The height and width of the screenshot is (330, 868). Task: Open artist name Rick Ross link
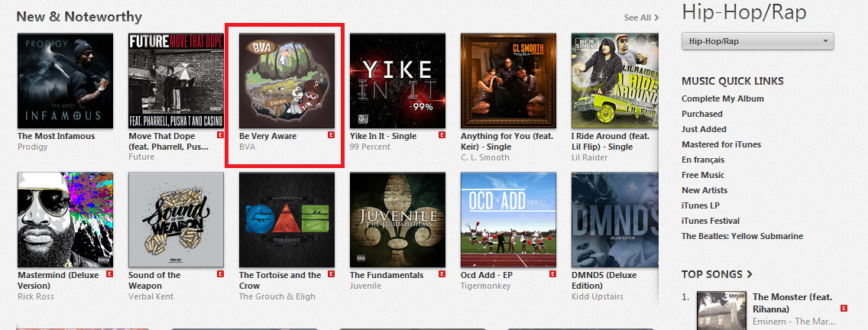tap(37, 297)
